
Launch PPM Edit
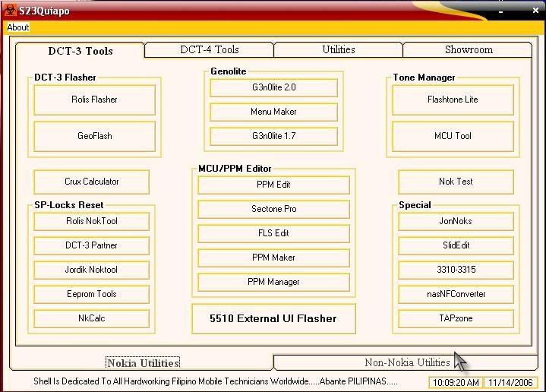point(273,185)
